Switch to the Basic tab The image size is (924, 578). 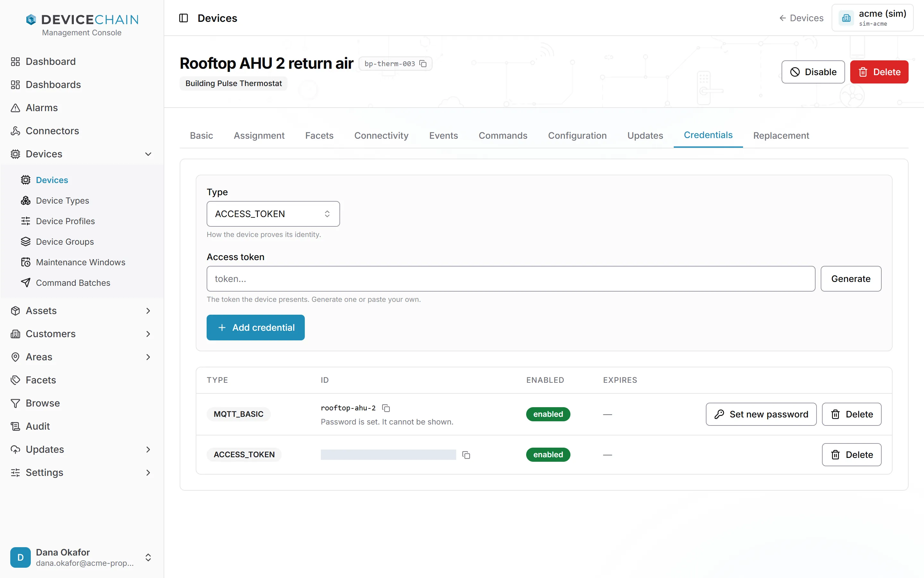201,135
